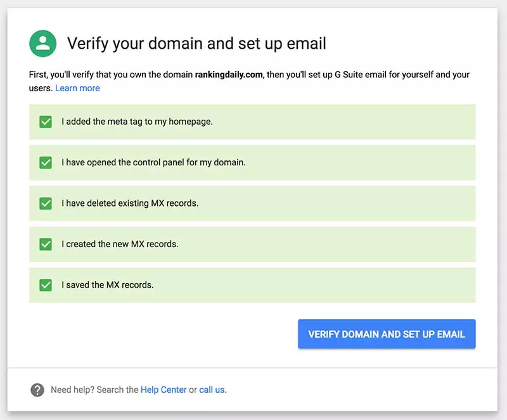Toggle the opened control panel checkbox
Image resolution: width=507 pixels, height=420 pixels.
pos(46,163)
